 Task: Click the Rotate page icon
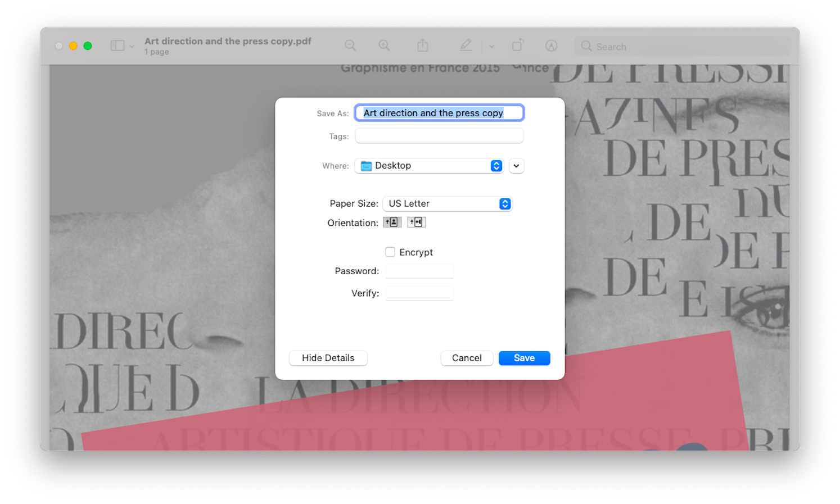pos(517,45)
